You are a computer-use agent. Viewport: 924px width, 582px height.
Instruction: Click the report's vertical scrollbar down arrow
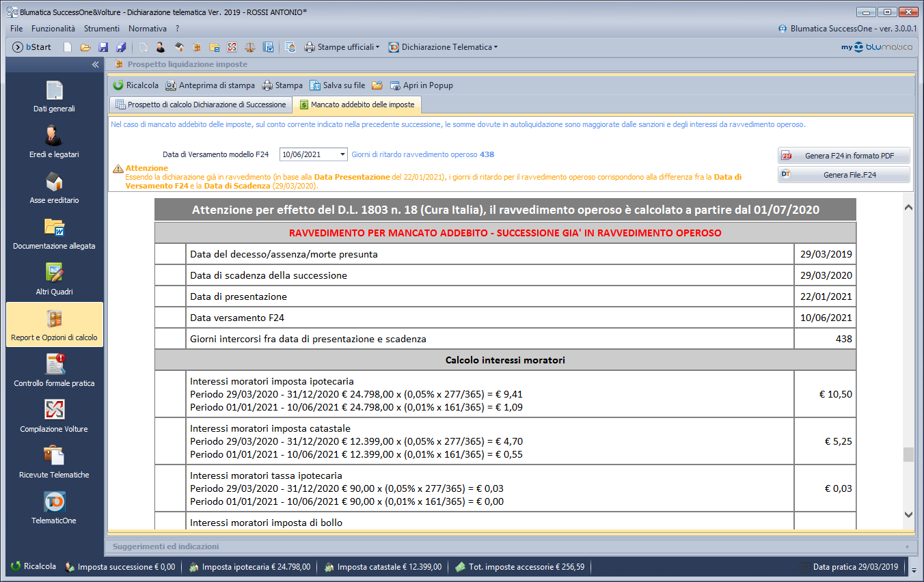tap(908, 514)
